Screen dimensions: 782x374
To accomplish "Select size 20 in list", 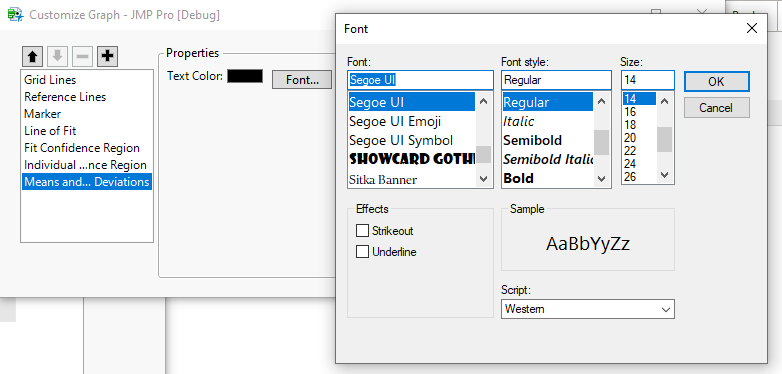I will coord(639,138).
